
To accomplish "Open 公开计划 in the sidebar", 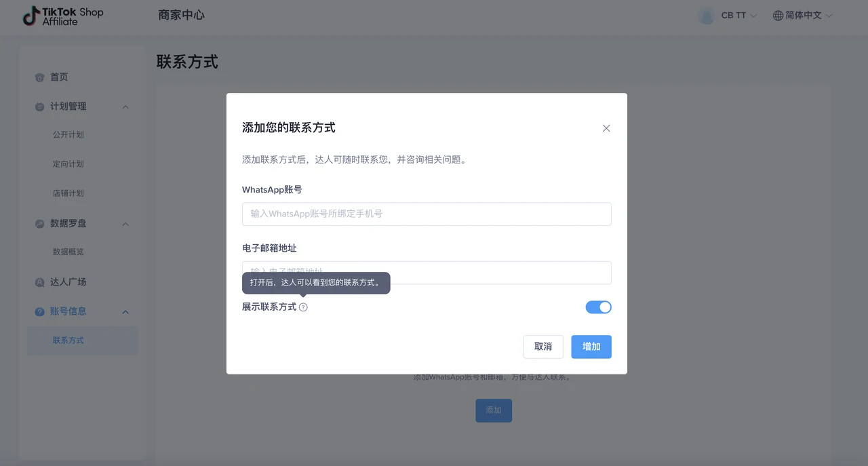I will click(x=68, y=135).
